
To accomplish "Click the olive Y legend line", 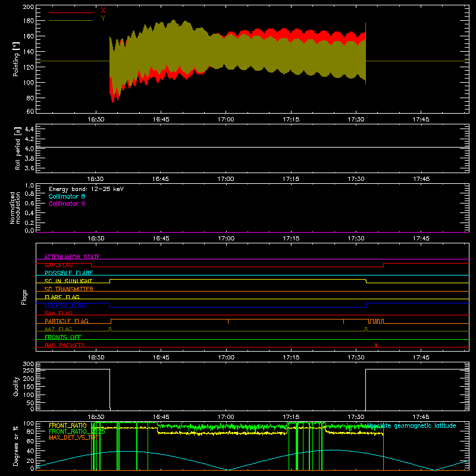I will coord(71,21).
